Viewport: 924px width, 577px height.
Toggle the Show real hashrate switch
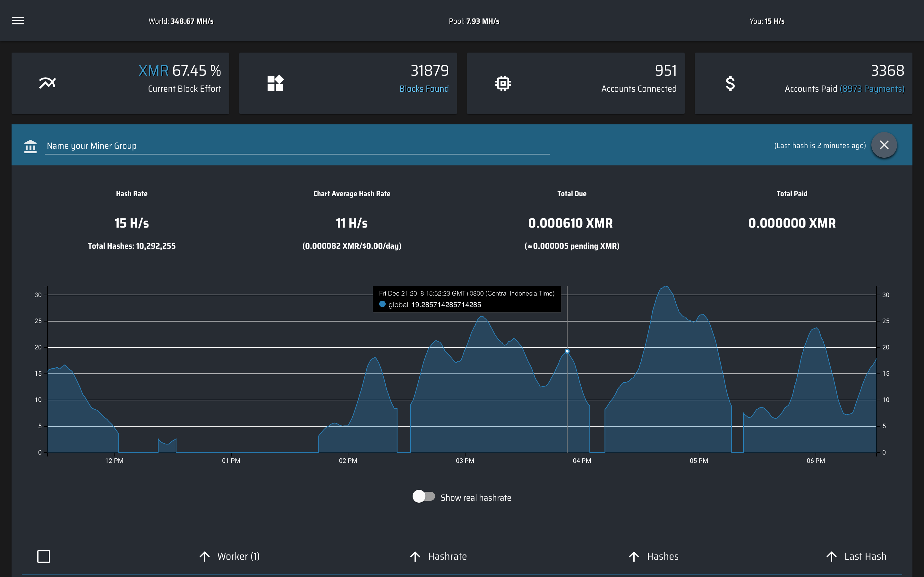[424, 497]
